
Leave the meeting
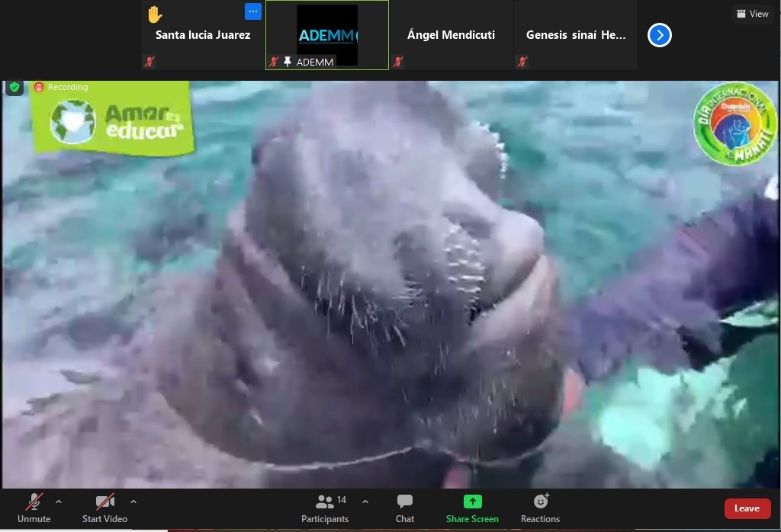pos(747,508)
